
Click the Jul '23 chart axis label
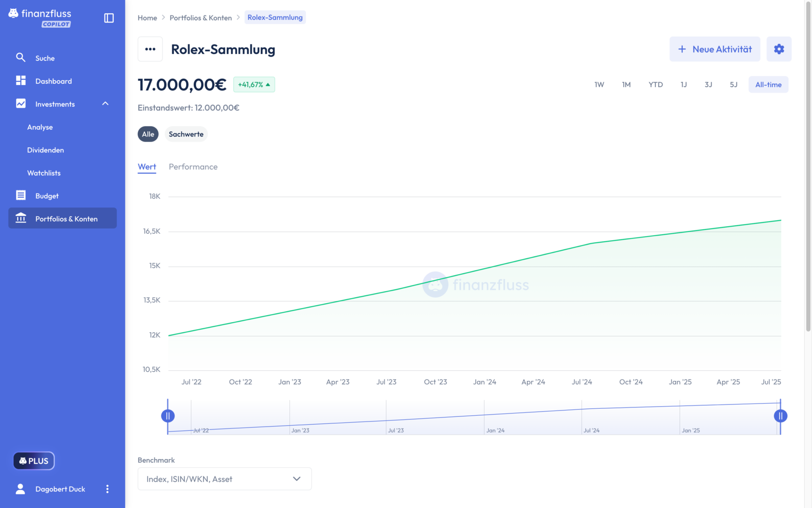386,382
